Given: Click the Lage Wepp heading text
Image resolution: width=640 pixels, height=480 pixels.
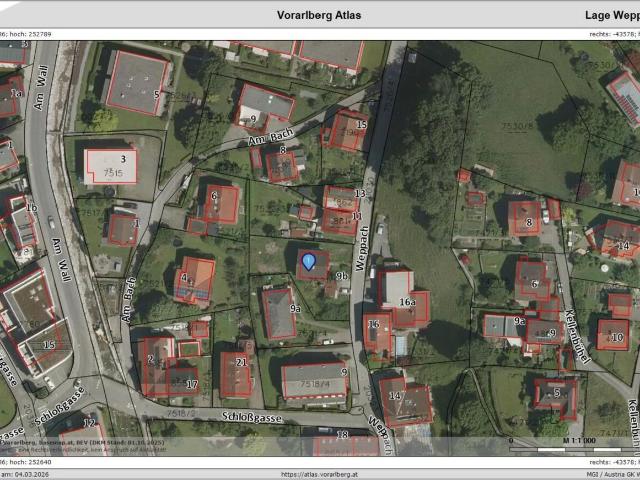Looking at the screenshot, I should (x=611, y=15).
